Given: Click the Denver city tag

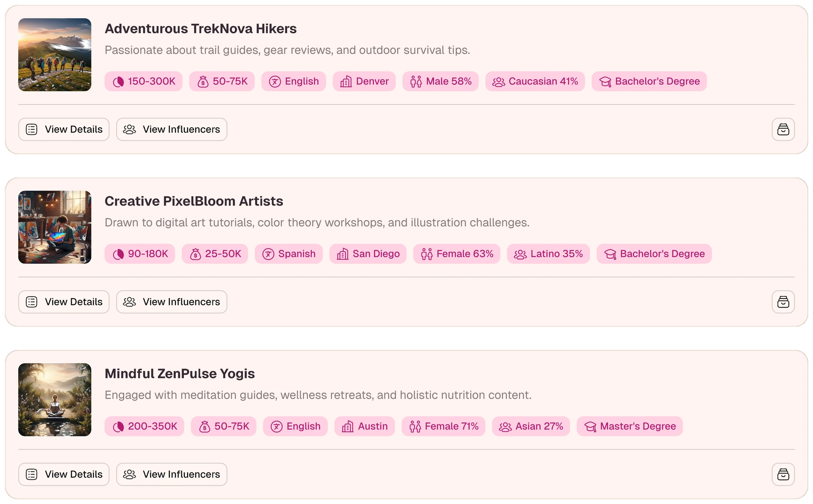Looking at the screenshot, I should pos(364,81).
